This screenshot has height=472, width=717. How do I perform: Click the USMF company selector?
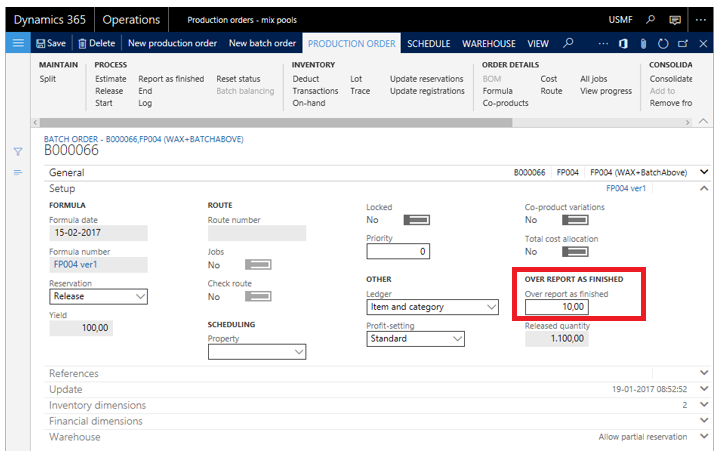pyautogui.click(x=620, y=20)
